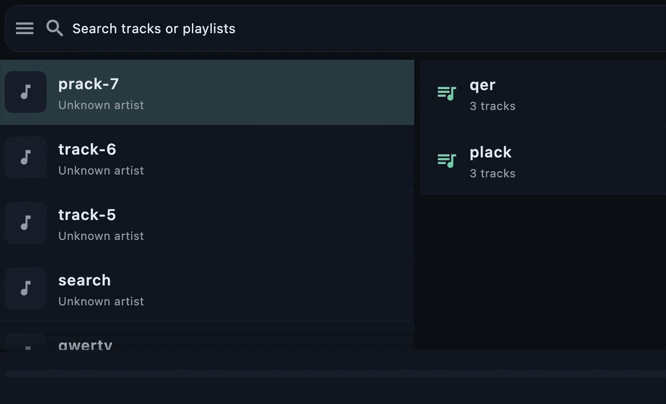The image size is (666, 404).
Task: Select the track titled search
Action: (x=84, y=280)
